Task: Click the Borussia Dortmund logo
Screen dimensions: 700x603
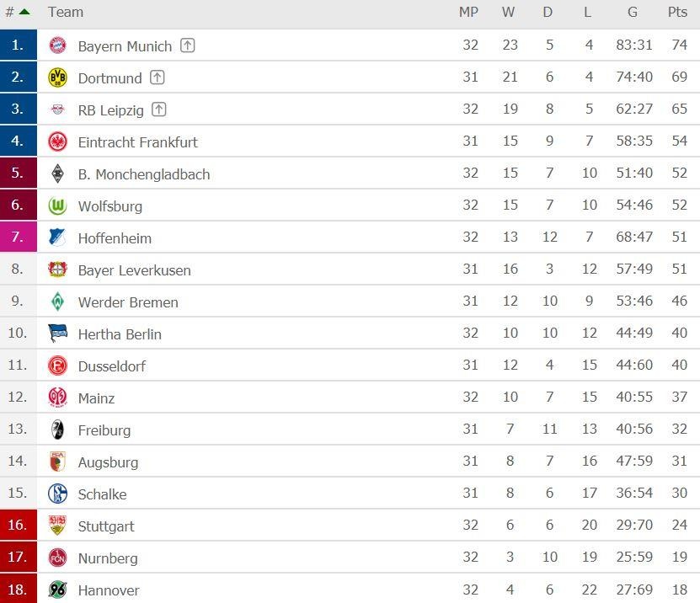Action: (x=57, y=77)
